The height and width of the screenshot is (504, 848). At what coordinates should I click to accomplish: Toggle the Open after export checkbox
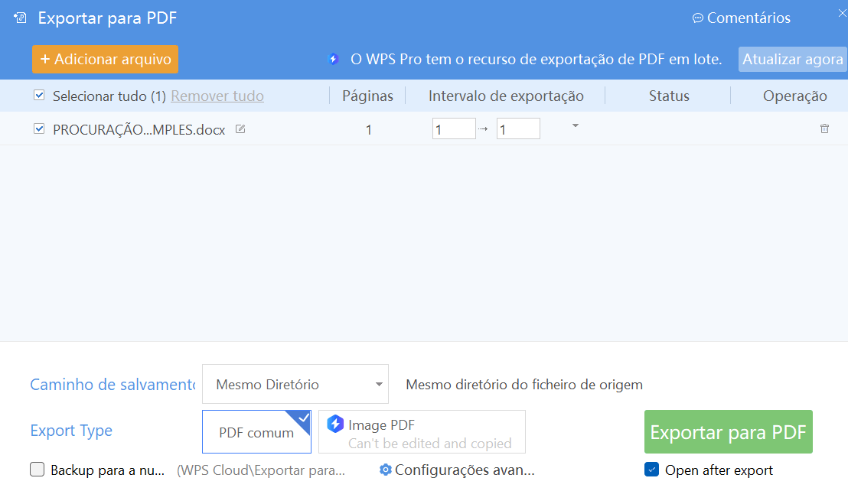pos(651,470)
